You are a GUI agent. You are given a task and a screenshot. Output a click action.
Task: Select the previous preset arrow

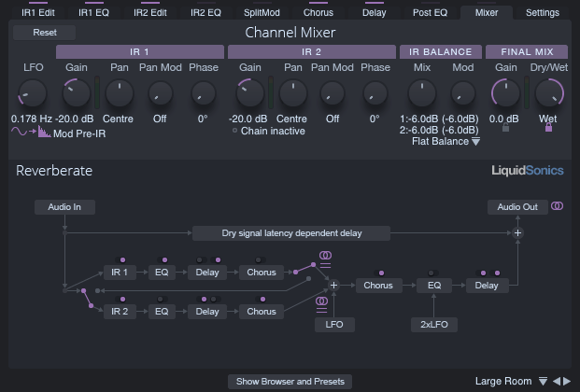click(557, 381)
